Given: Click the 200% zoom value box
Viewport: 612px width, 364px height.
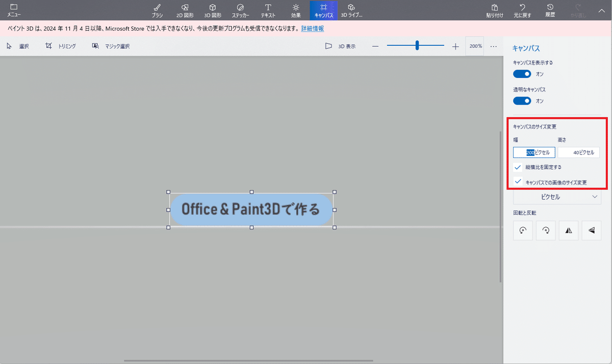Looking at the screenshot, I should [x=476, y=46].
